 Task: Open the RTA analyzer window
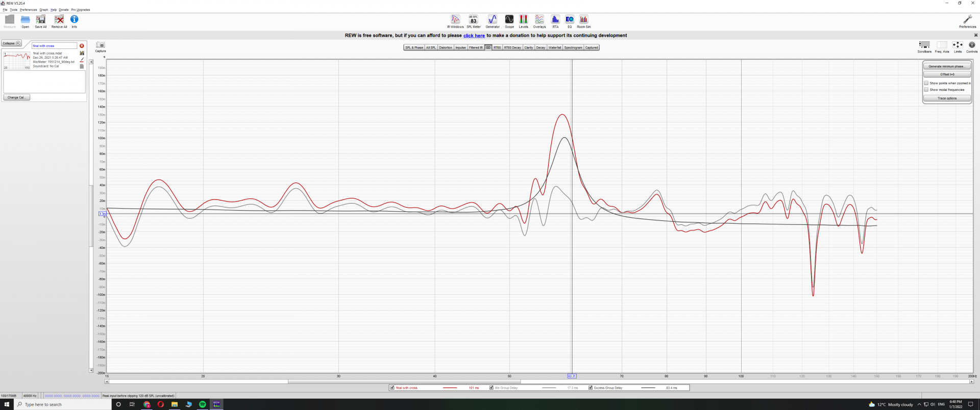pos(555,20)
